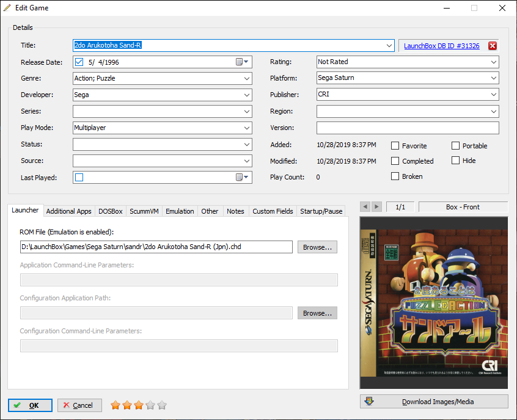Open the Status dropdown
The height and width of the screenshot is (420, 517).
pos(247,144)
